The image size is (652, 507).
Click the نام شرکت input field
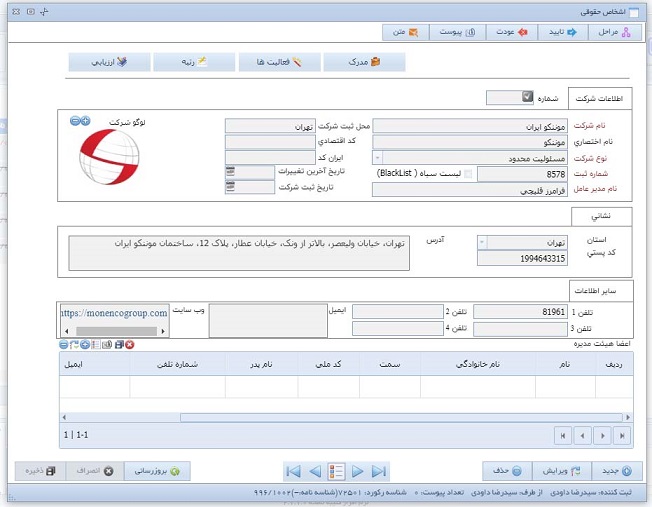click(470, 126)
